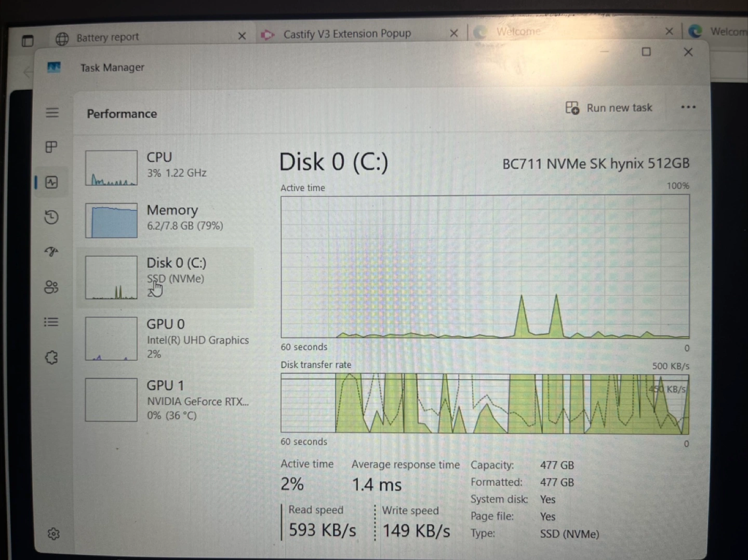The width and height of the screenshot is (748, 560).
Task: Select the CPU performance entry
Action: coord(165,167)
